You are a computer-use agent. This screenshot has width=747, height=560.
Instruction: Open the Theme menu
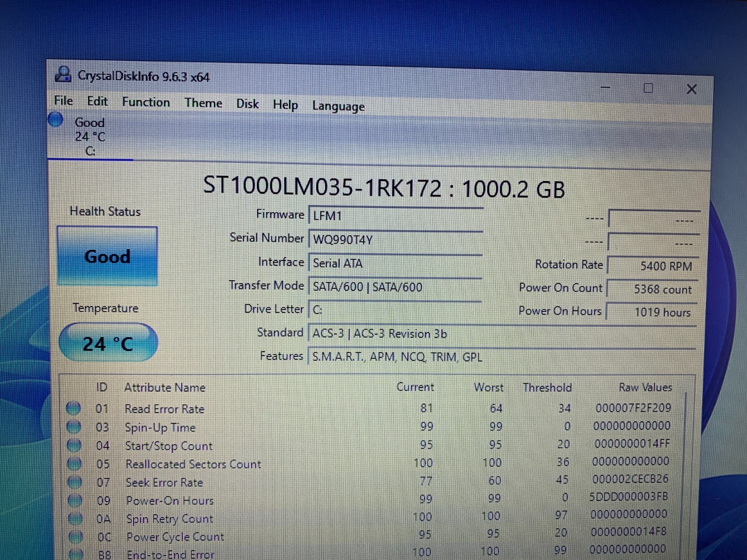coord(203,103)
